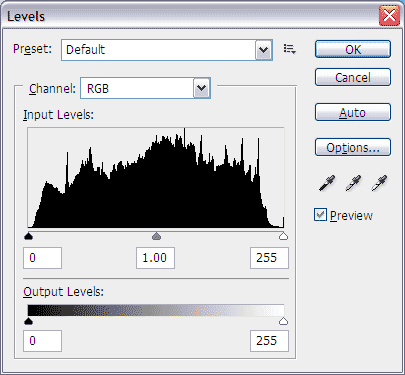Click the output highlight field showing 255

click(x=269, y=341)
